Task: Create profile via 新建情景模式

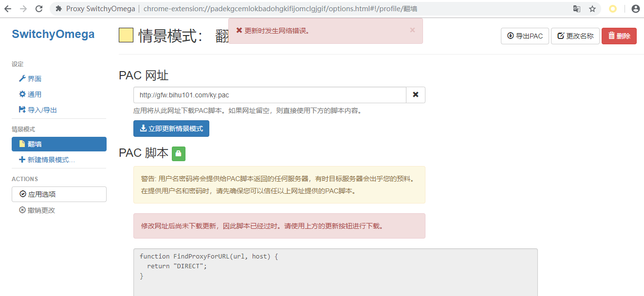Action: 47,160
